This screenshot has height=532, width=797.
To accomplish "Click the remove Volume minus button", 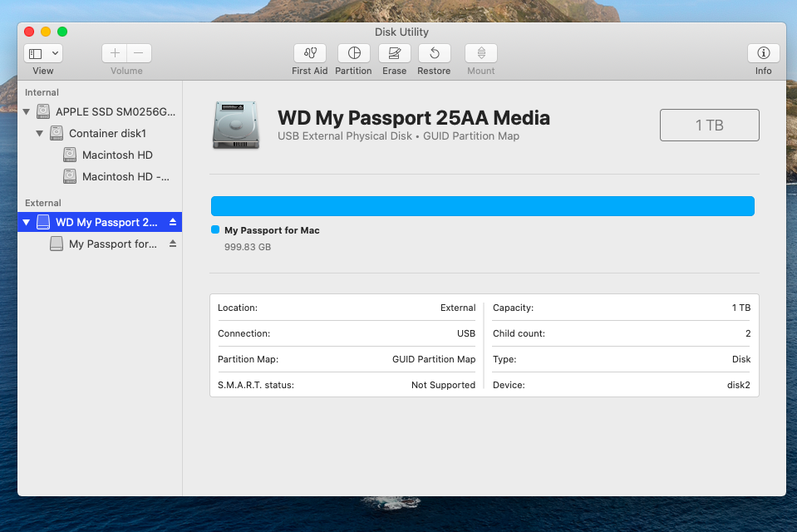I will coord(139,53).
